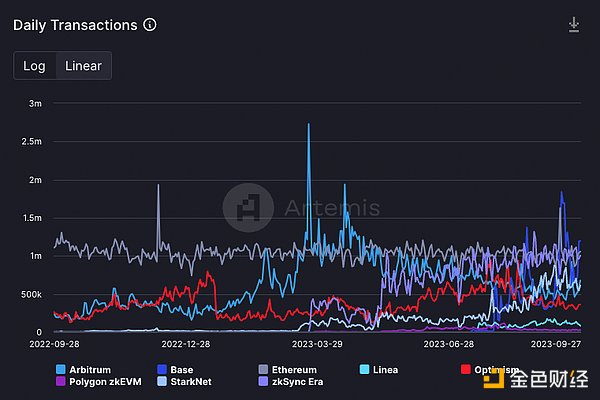Select the 2023-03-29 date axis label
The height and width of the screenshot is (400, 600).
point(316,343)
